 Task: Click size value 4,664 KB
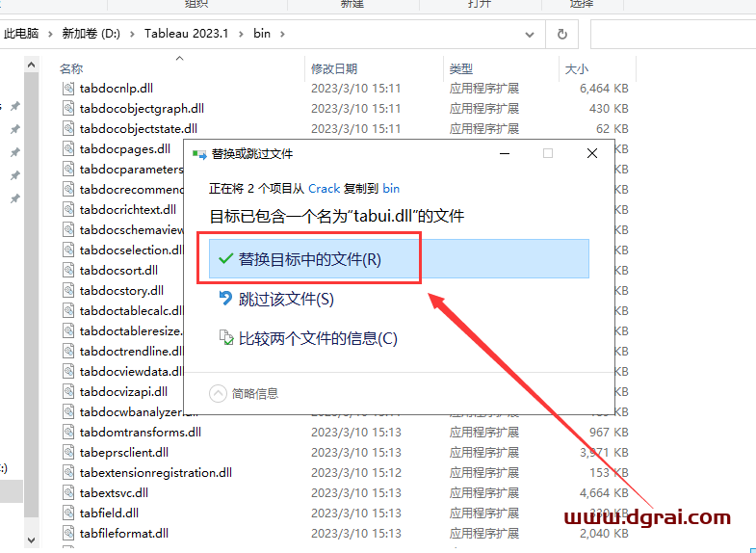coord(604,492)
